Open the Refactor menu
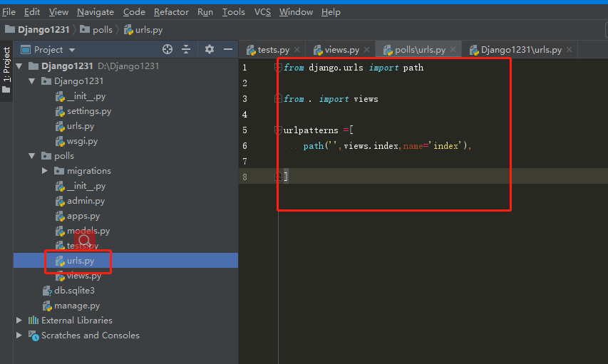 pyautogui.click(x=171, y=12)
